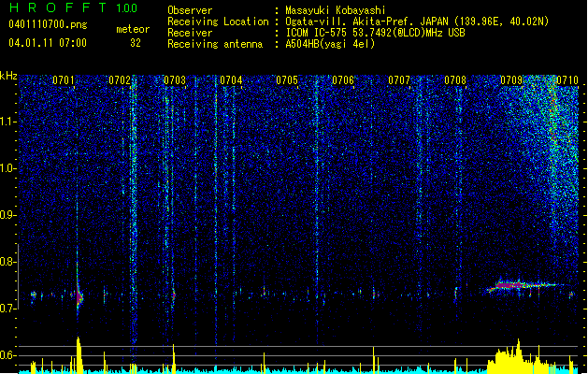The image size is (588, 374).
Task: Click the kHz axis unit label
Action: pos(8,76)
